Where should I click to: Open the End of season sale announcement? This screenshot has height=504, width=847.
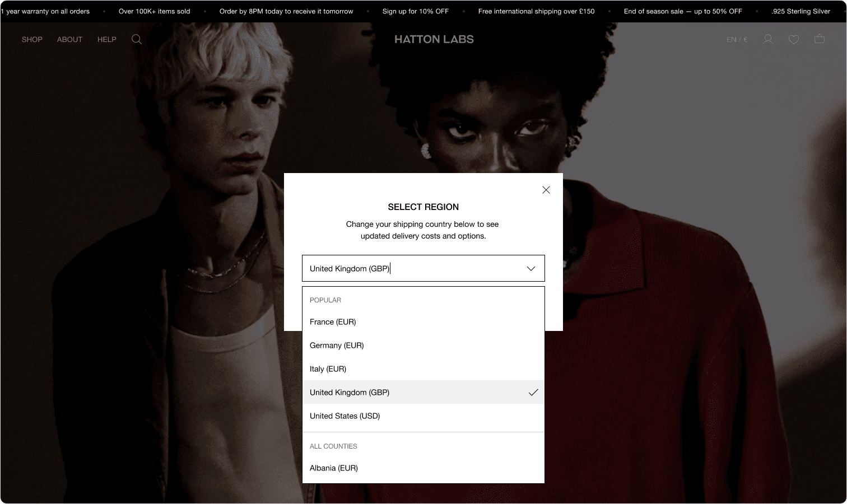(683, 11)
